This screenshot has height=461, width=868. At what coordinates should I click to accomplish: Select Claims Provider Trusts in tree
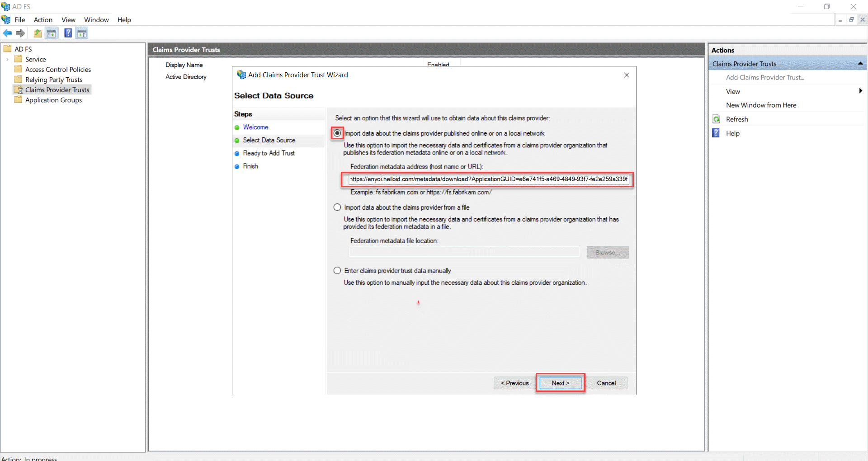57,89
